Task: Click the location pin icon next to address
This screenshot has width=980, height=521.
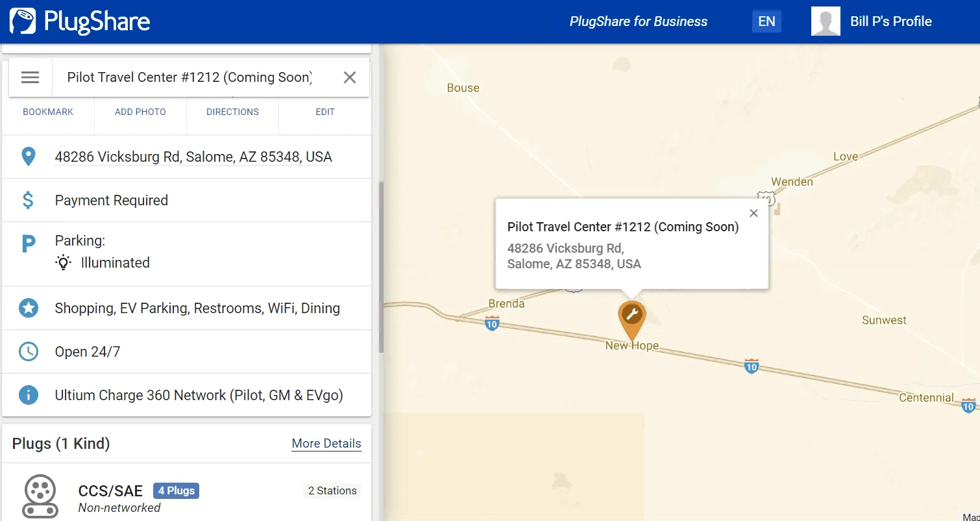Action: tap(28, 157)
